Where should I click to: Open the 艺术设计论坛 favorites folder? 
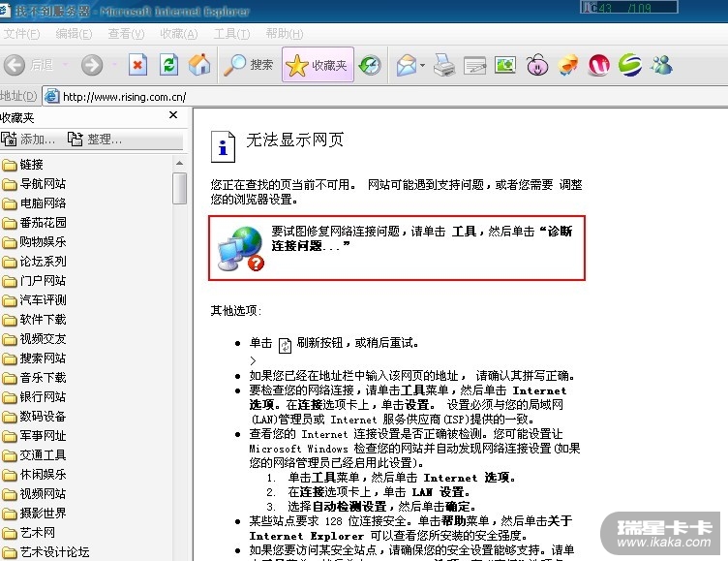point(45,551)
